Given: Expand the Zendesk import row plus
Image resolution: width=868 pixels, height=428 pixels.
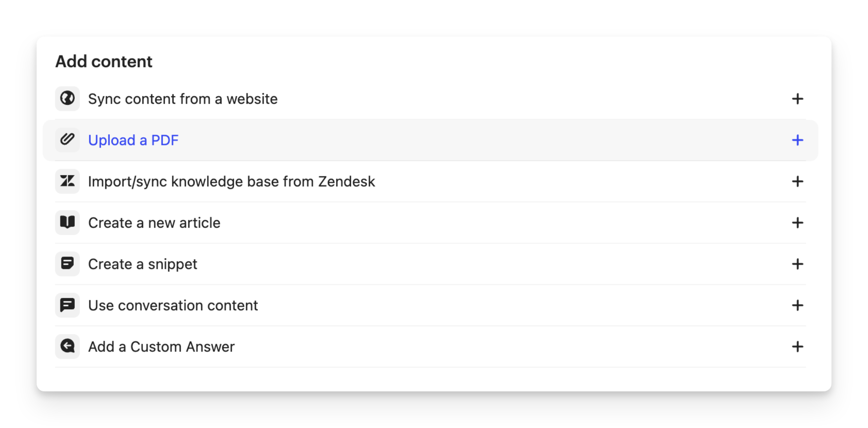Looking at the screenshot, I should [797, 181].
